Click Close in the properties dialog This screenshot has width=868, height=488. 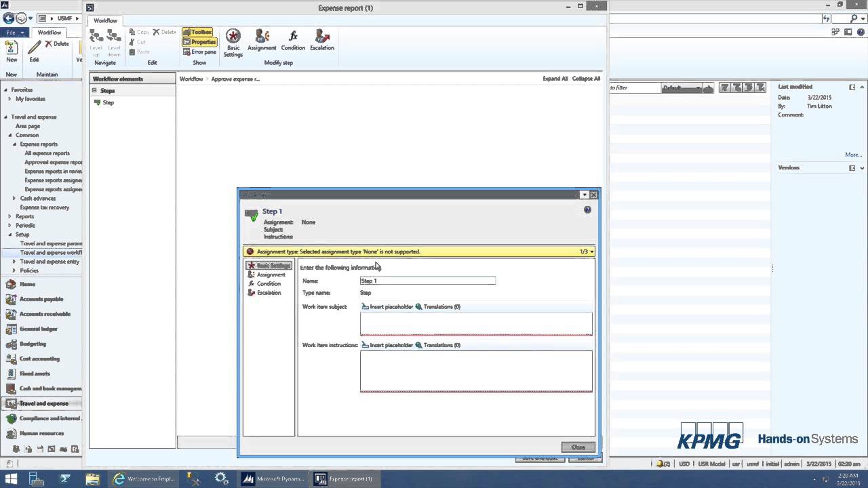(x=578, y=447)
